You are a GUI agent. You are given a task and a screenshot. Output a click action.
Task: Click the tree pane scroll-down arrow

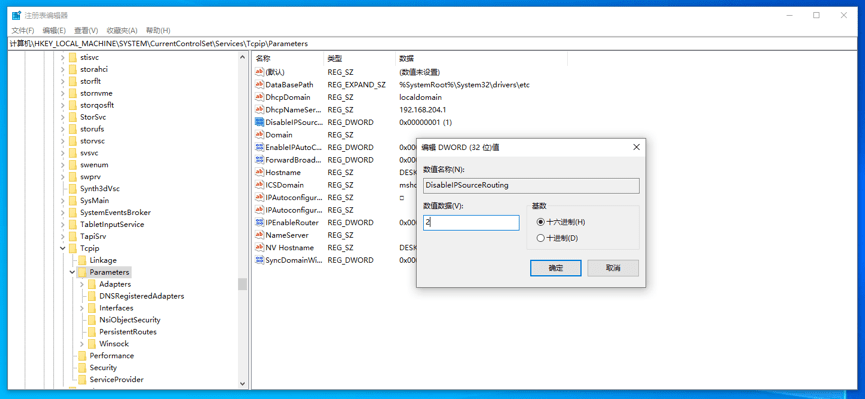pos(242,383)
